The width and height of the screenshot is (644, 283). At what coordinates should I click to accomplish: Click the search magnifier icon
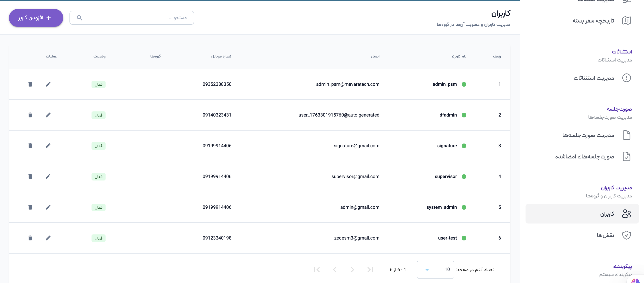pyautogui.click(x=79, y=18)
